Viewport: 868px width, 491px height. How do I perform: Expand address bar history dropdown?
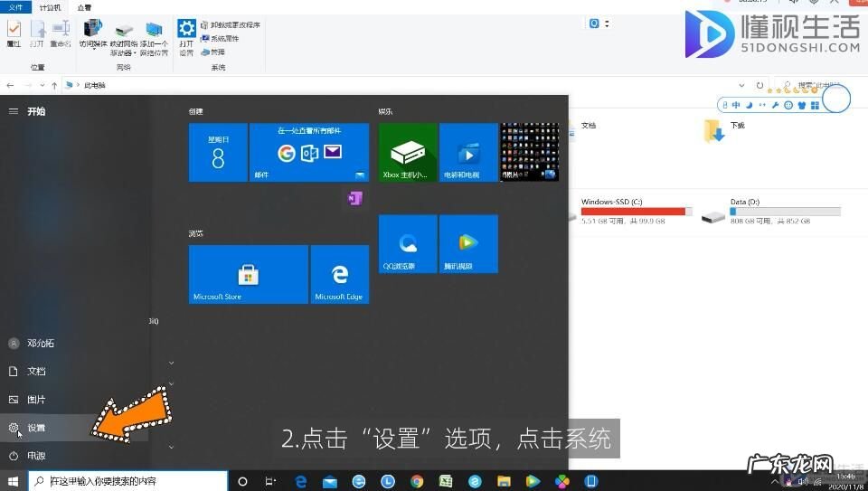pyautogui.click(x=741, y=85)
